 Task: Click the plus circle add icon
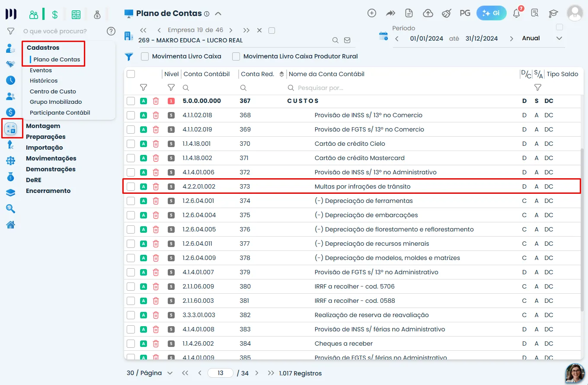point(372,13)
